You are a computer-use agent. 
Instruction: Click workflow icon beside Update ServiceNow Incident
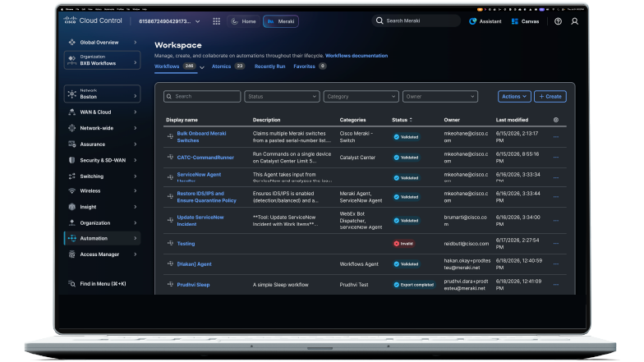(x=170, y=220)
